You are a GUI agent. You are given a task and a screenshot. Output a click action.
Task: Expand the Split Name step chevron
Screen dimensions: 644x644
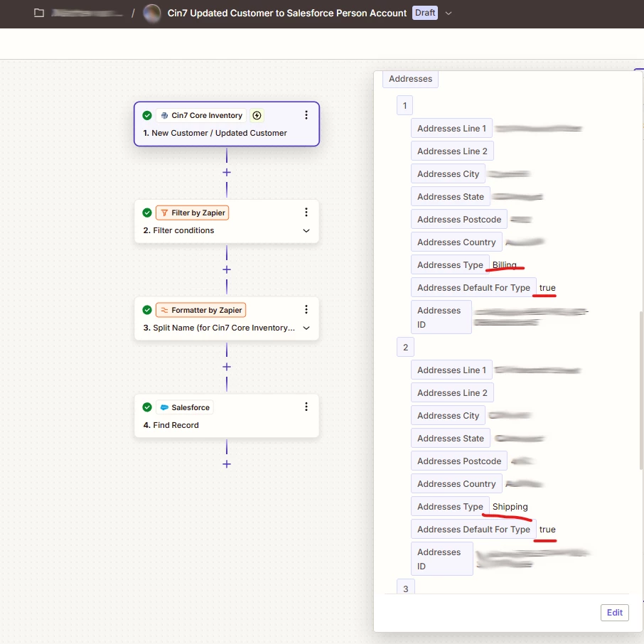point(306,328)
